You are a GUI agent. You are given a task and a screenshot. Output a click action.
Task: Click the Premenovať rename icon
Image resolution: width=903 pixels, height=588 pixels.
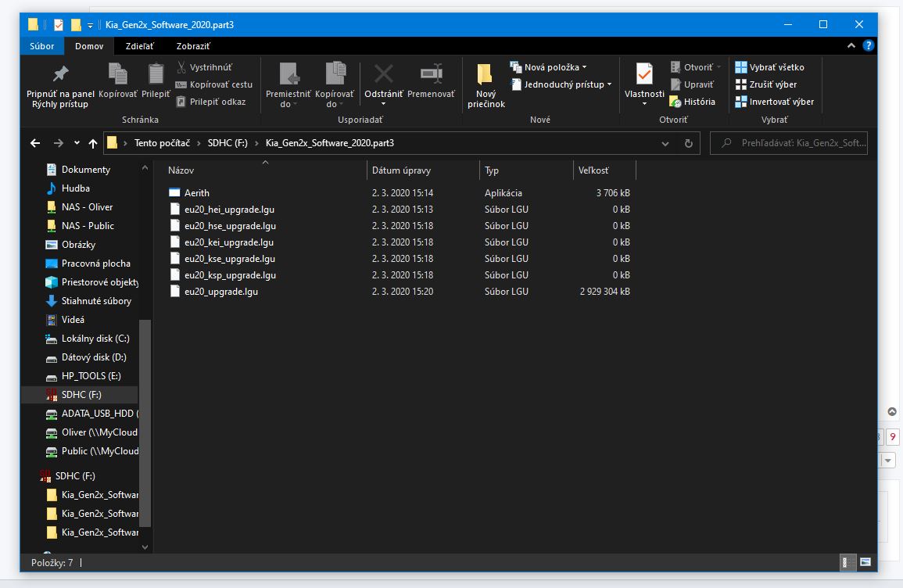point(432,73)
